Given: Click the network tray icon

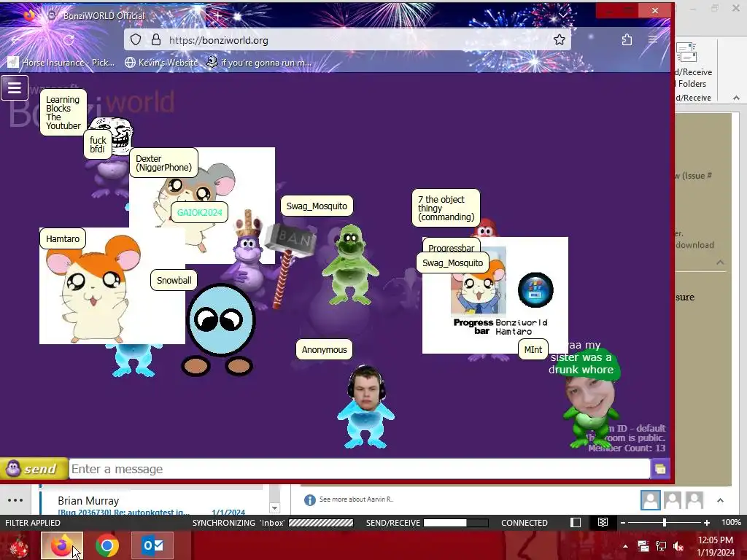Looking at the screenshot, I should 661,546.
